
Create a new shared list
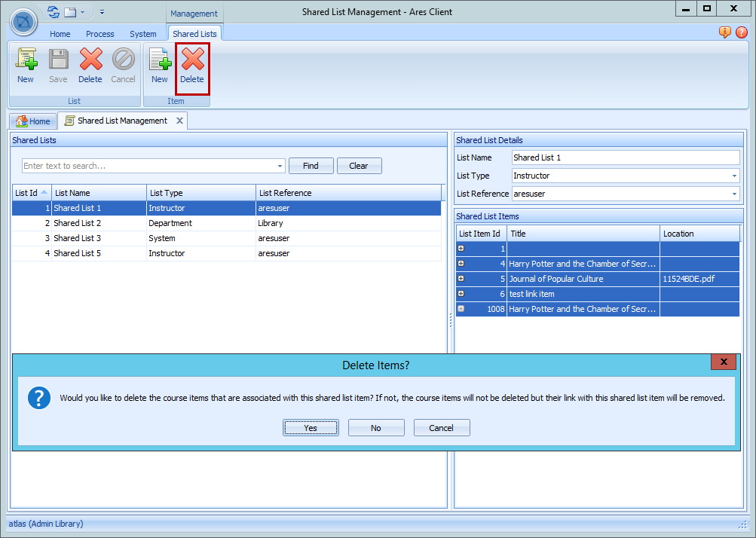click(25, 67)
